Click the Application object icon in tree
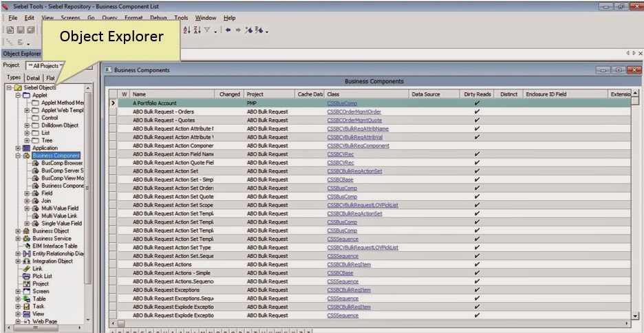The image size is (644, 333). pos(26,148)
